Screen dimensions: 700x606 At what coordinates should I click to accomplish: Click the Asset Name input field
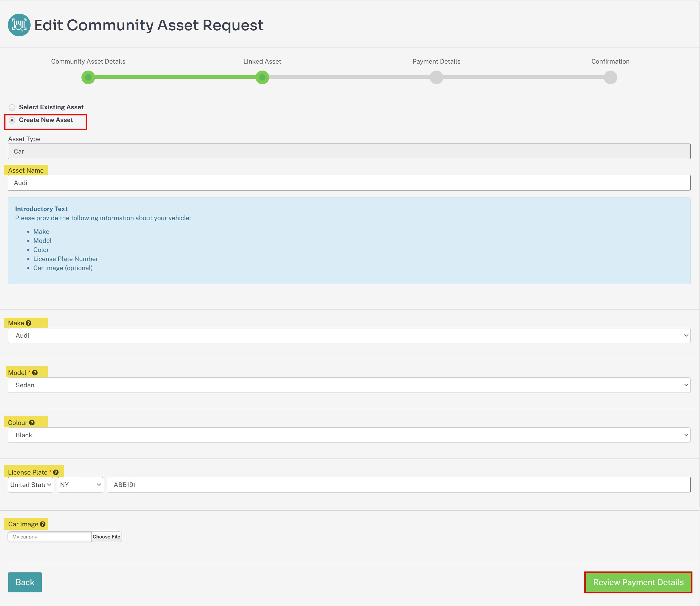[349, 183]
